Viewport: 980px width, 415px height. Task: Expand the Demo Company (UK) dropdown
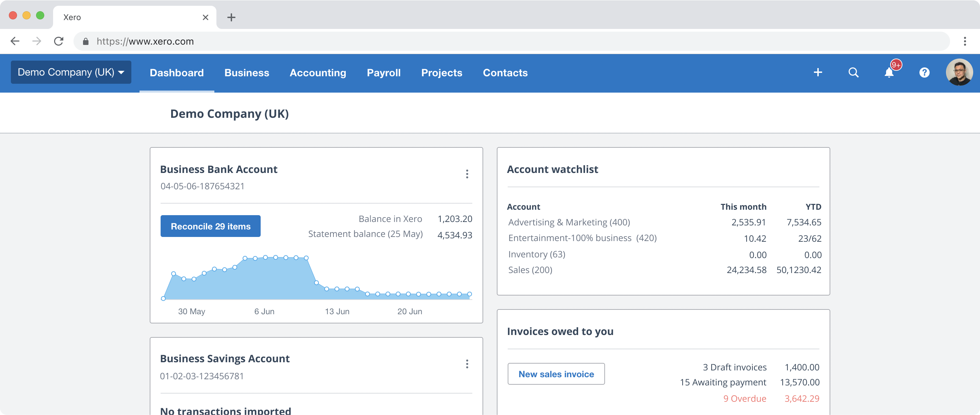pyautogui.click(x=70, y=73)
